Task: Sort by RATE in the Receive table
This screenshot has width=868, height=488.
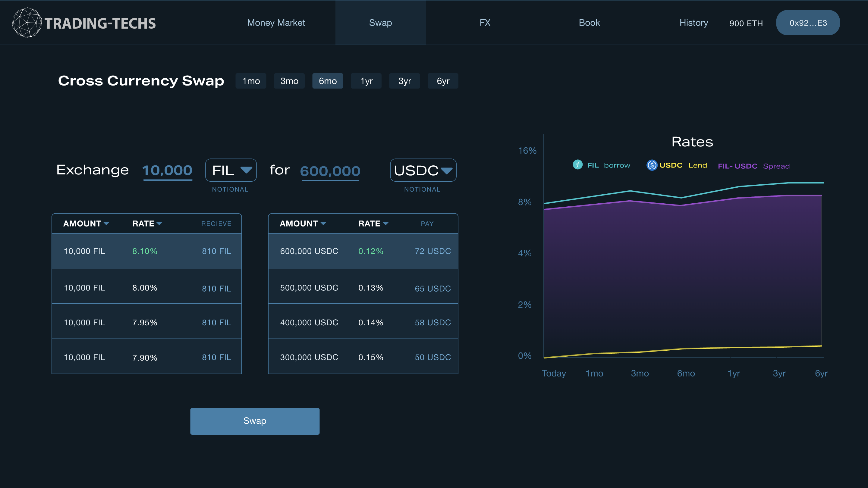Action: click(x=147, y=224)
